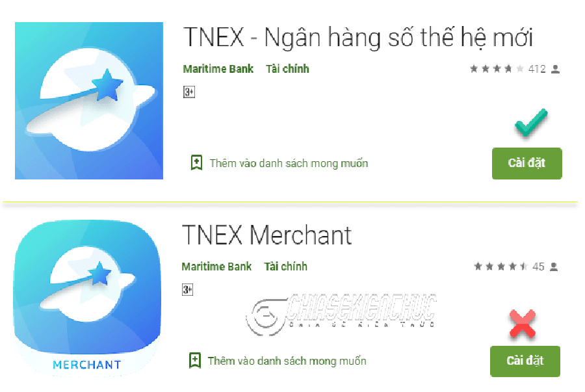
Task: Click the green checkmark above TNEX install button
Action: 531,122
